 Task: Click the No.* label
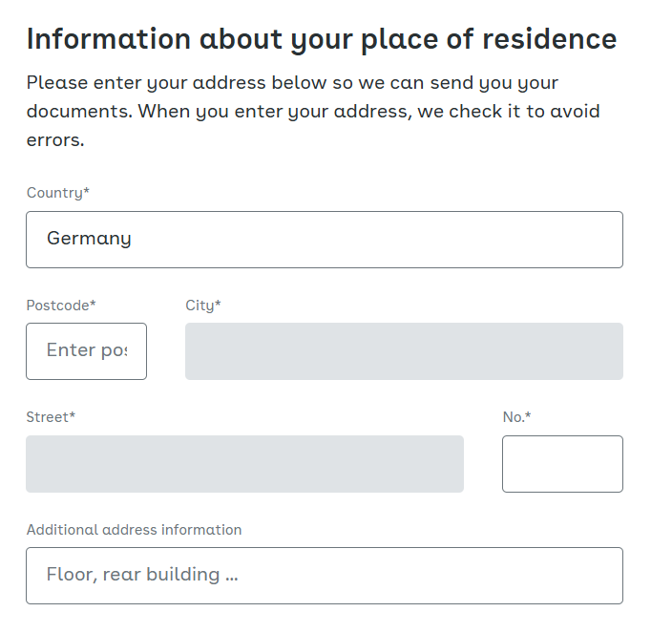[516, 417]
